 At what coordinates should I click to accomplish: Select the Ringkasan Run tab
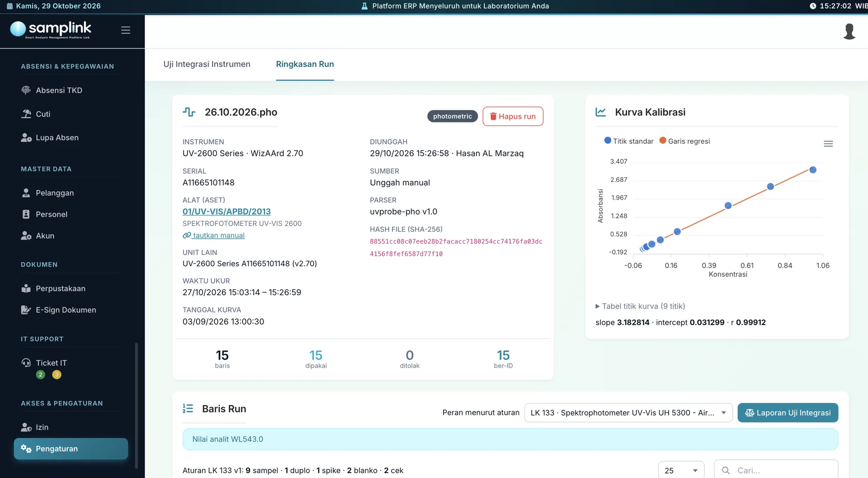(305, 64)
